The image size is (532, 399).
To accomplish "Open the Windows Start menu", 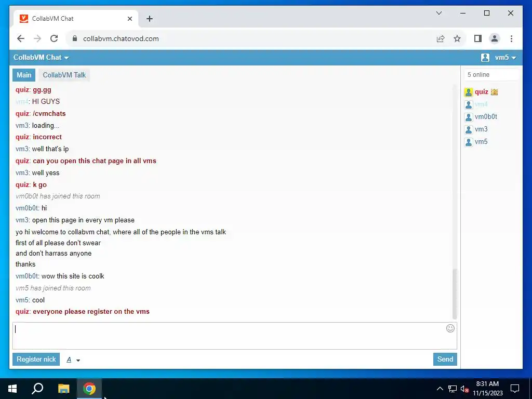I will tap(12, 389).
